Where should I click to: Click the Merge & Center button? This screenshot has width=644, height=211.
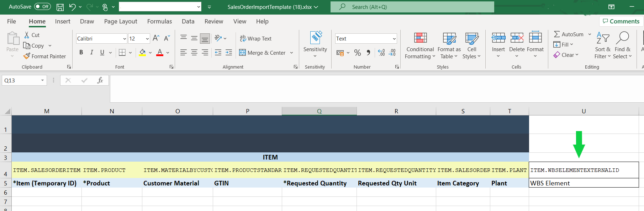click(x=262, y=53)
